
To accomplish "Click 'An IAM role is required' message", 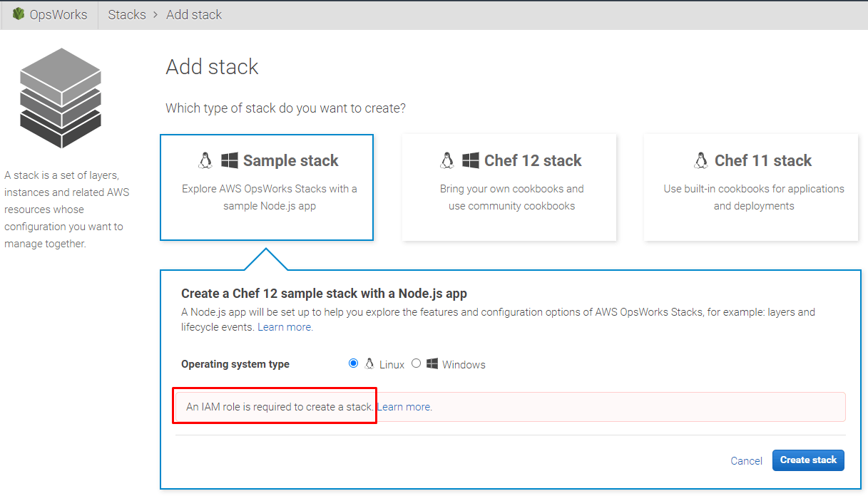I will point(280,407).
